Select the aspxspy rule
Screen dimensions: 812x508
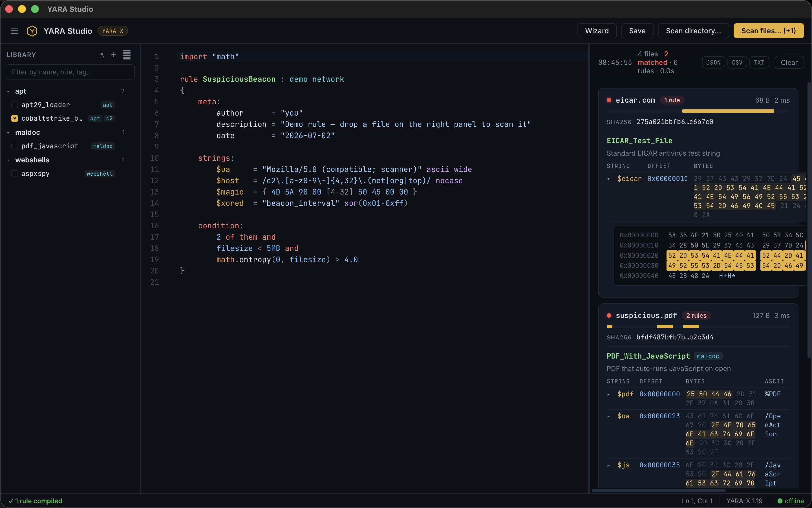click(x=35, y=173)
